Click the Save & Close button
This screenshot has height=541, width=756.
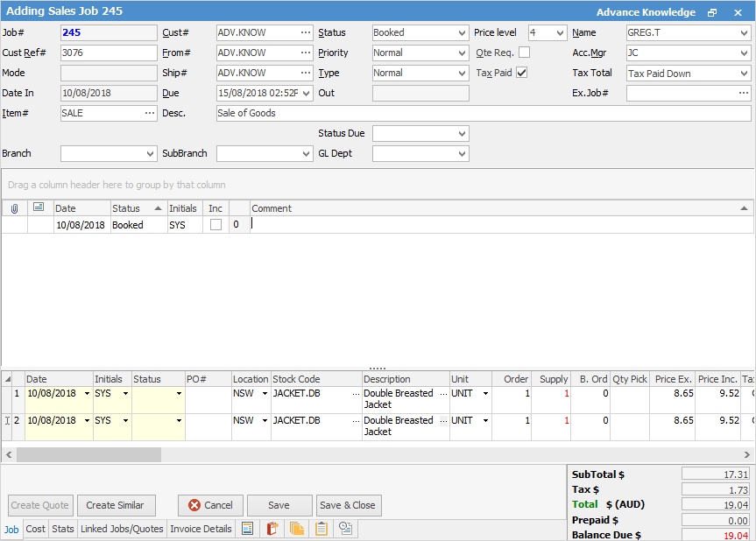coord(348,505)
